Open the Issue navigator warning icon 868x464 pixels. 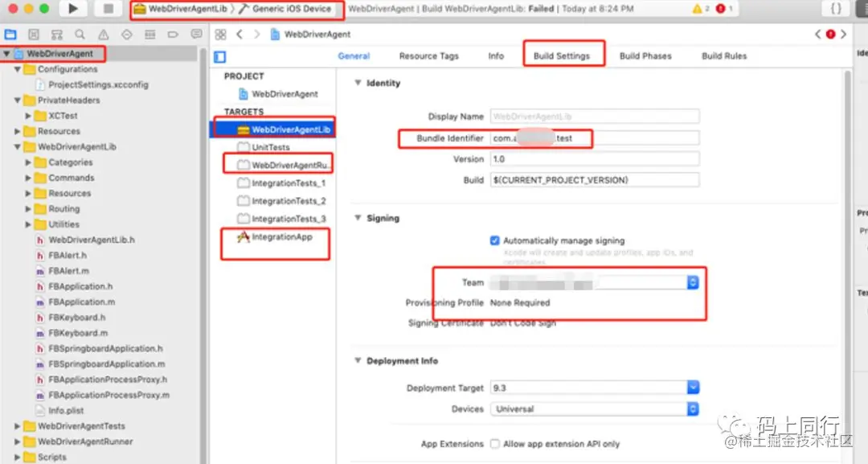(x=104, y=35)
